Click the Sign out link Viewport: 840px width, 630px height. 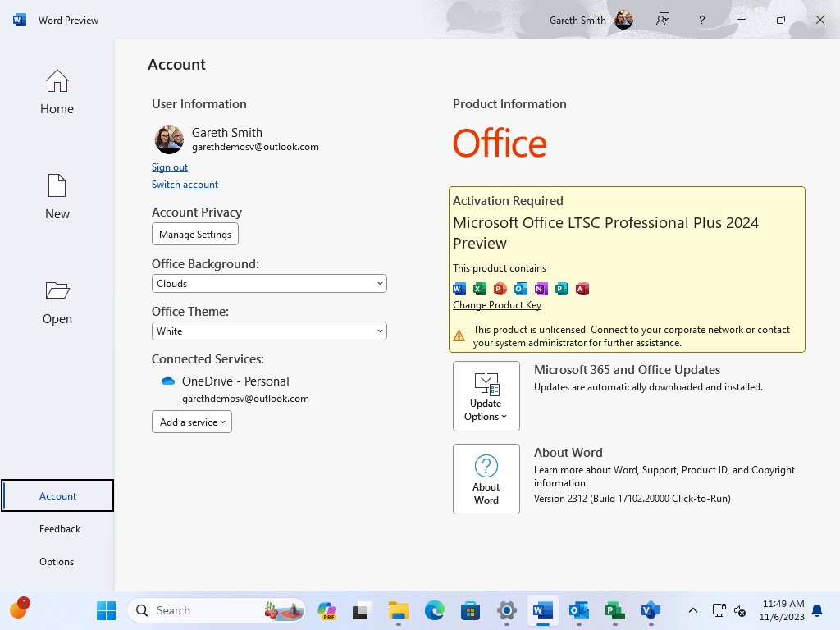click(x=169, y=167)
